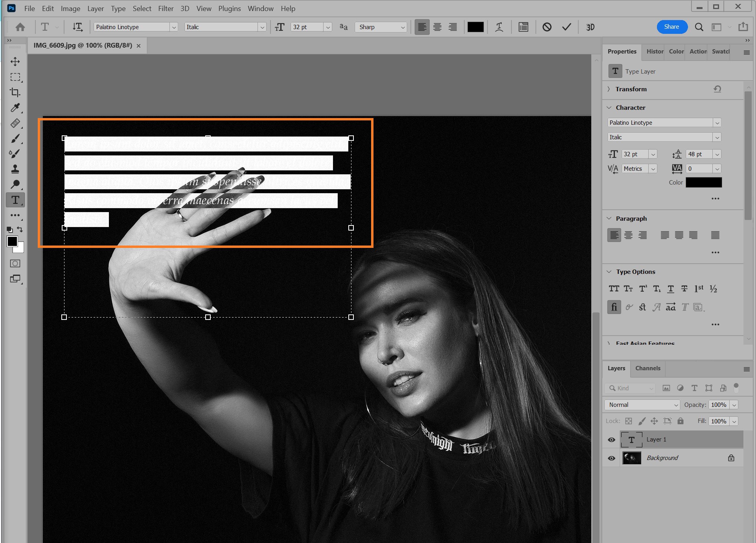Hide the Background layer
Screen dimensions: 756x543
[611, 458]
